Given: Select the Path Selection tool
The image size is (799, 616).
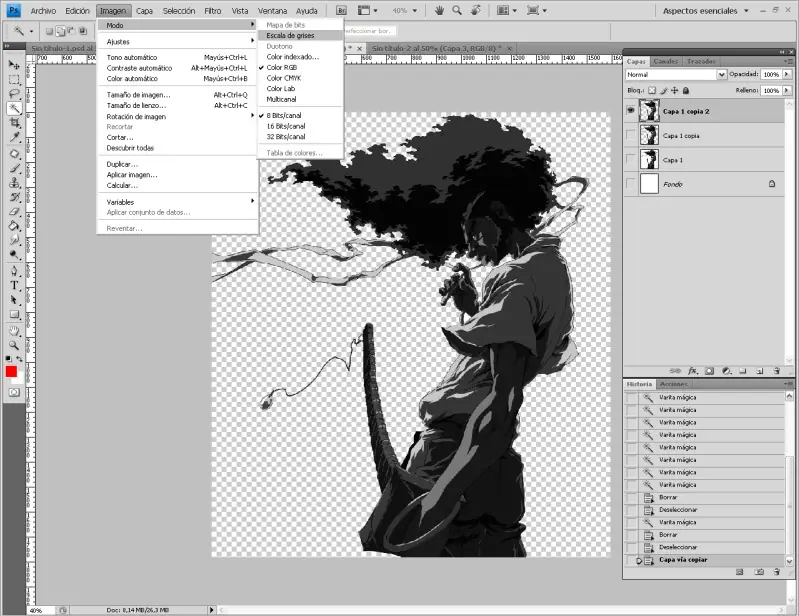Looking at the screenshot, I should pos(14,300).
